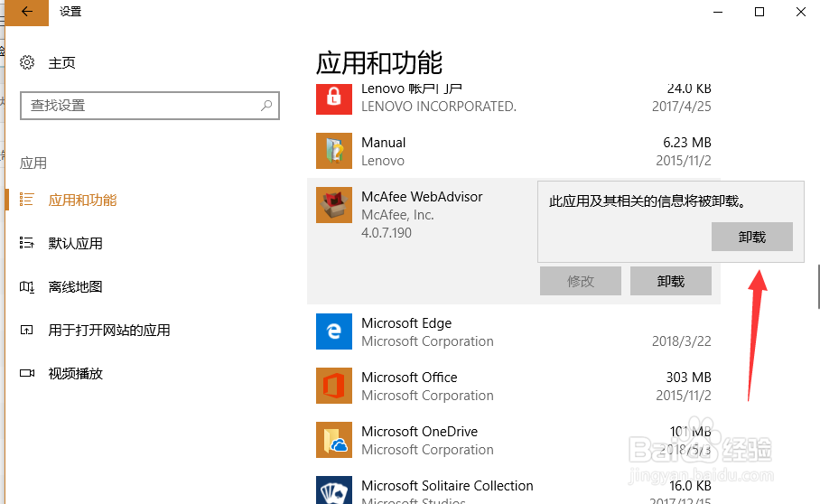This screenshot has height=504, width=820.
Task: Click the 应用 sidebar heading
Action: (33, 163)
